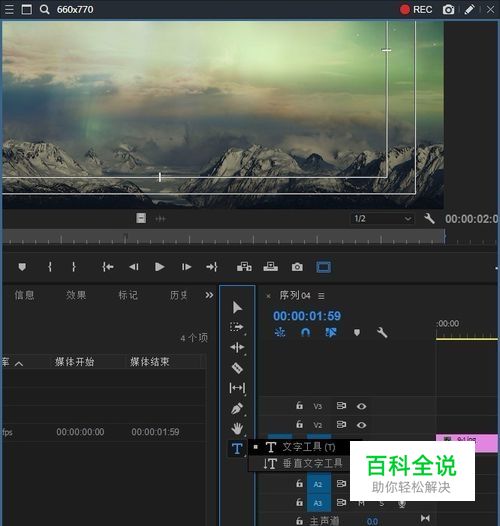This screenshot has width=500, height=526.
Task: Toggle lock on track A3
Action: click(x=299, y=502)
